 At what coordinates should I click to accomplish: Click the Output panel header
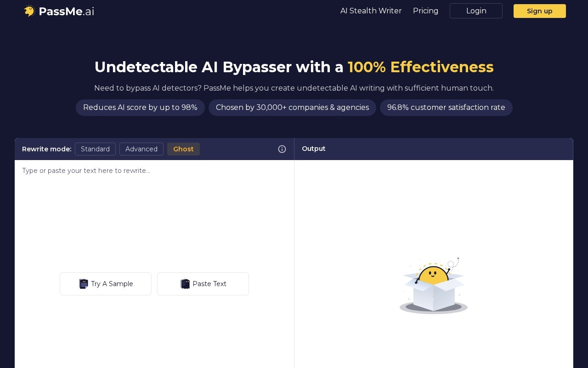click(x=434, y=149)
